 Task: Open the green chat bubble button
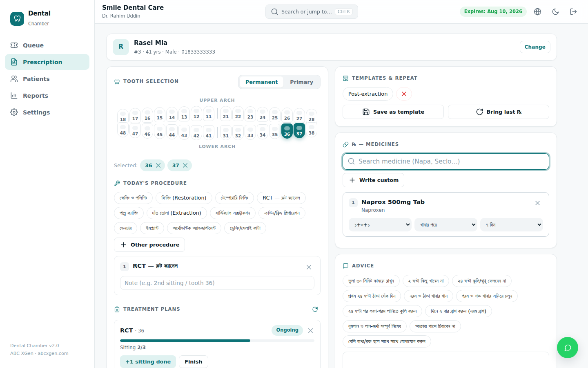pos(568,348)
